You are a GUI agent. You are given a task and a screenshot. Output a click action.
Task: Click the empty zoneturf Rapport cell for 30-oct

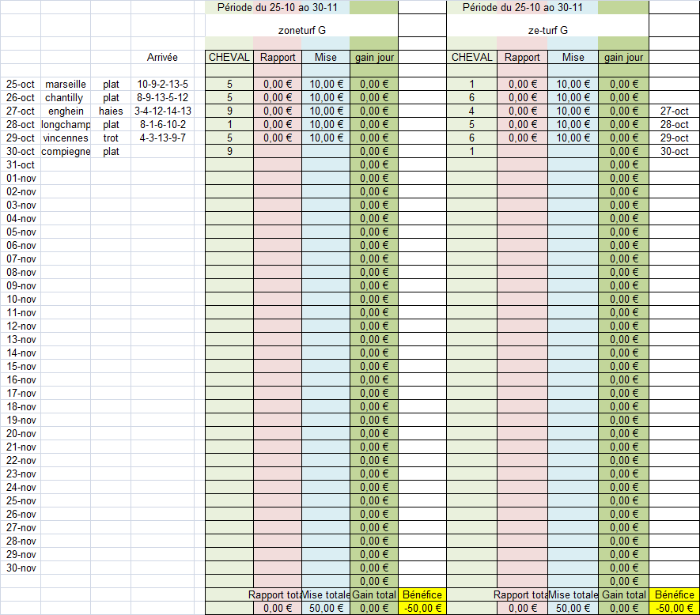tap(278, 151)
